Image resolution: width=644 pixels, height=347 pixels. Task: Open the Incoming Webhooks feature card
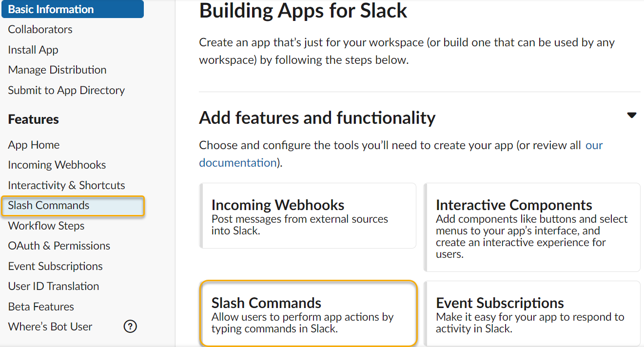pos(308,216)
